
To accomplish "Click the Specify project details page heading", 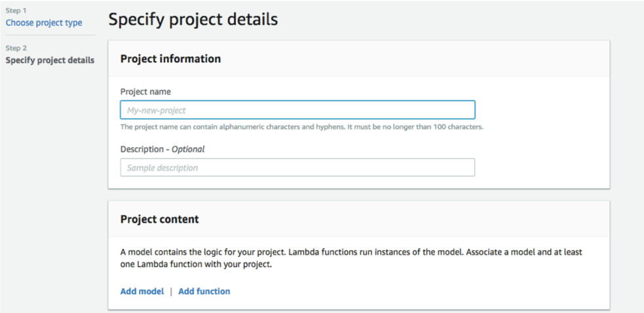I will (x=193, y=19).
